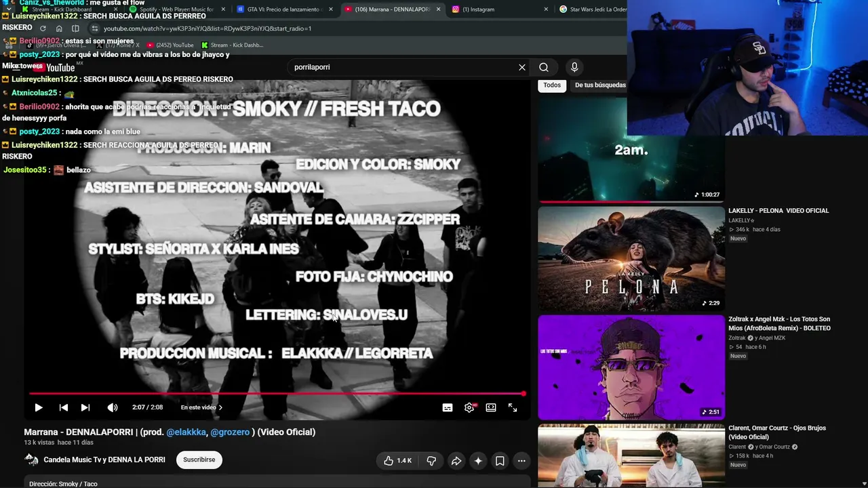Close the Marrana - DENNALAPORRI tab
Image resolution: width=868 pixels, height=488 pixels.
click(438, 9)
